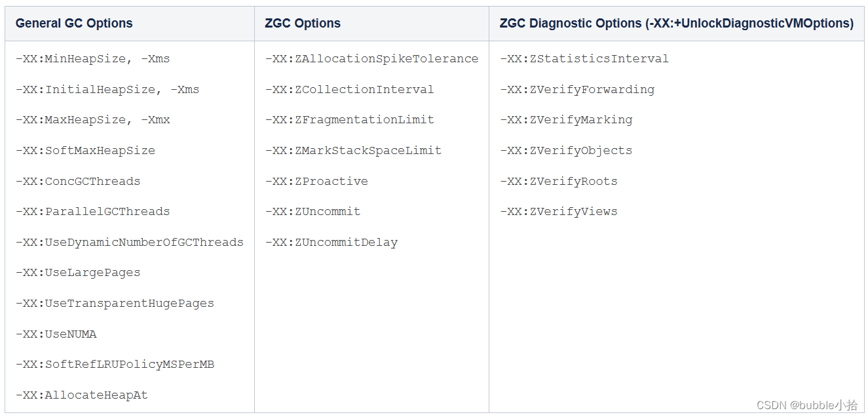Click -XX:ZAllocationSpikeTolerance option
The height and width of the screenshot is (417, 868).
click(x=371, y=59)
